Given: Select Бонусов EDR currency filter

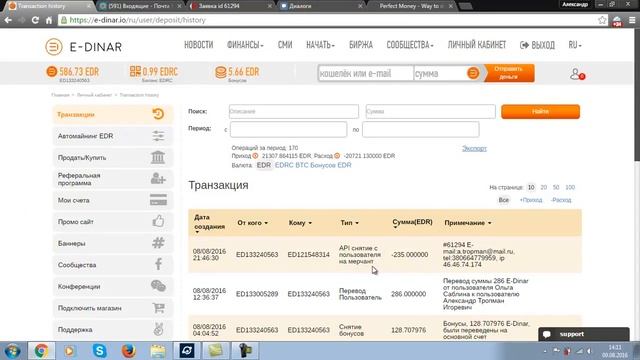Looking at the screenshot, I should point(331,165).
